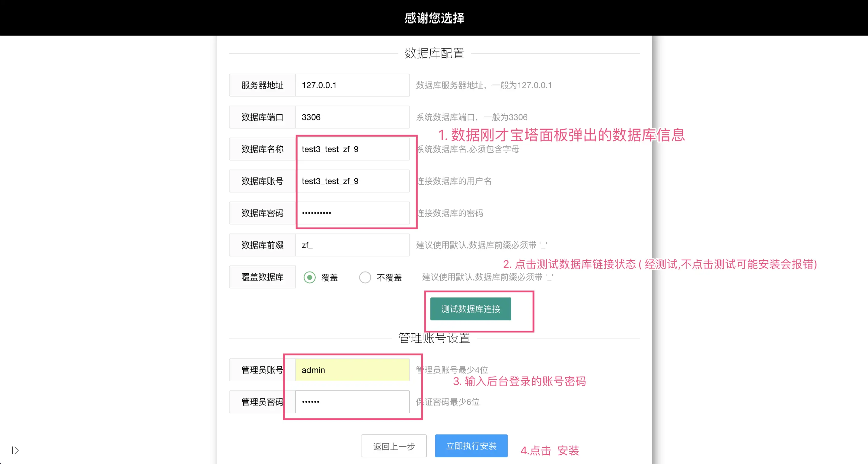Click the 测试数据库连接 button

point(471,309)
